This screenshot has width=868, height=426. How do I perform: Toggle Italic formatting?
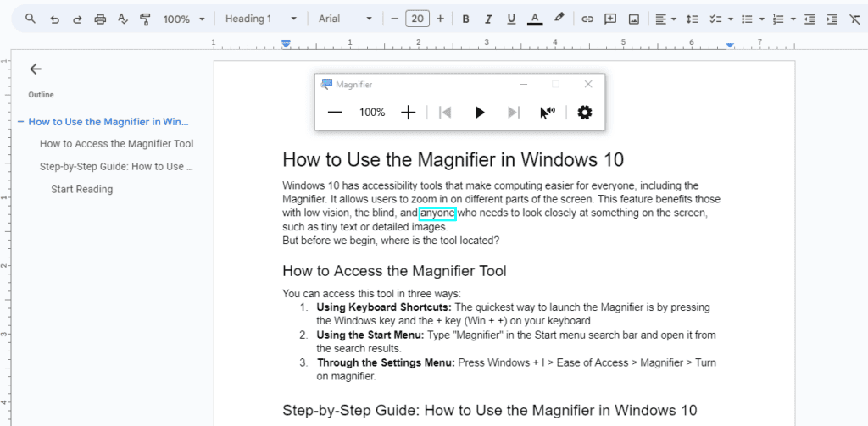click(x=488, y=19)
